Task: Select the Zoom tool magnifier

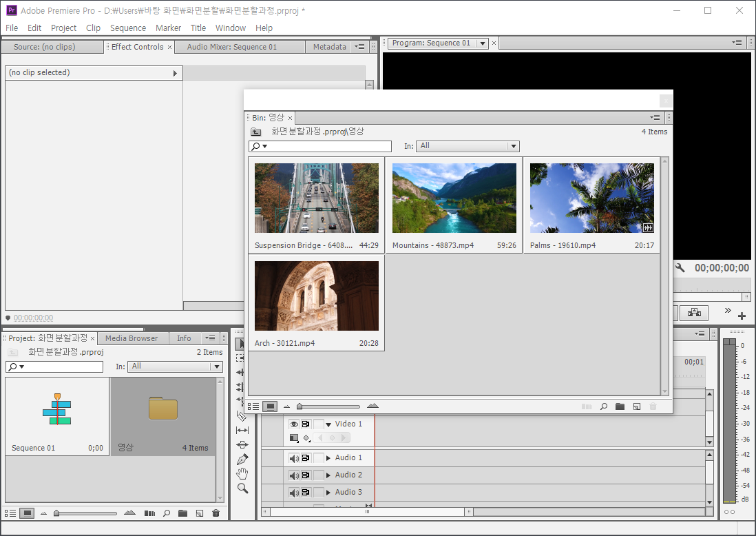Action: click(x=242, y=488)
